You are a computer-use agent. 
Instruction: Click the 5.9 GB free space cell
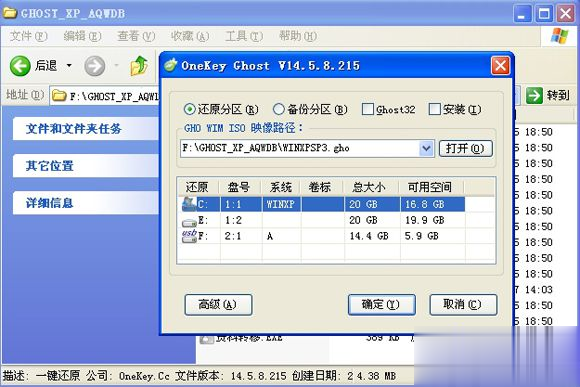tap(421, 236)
